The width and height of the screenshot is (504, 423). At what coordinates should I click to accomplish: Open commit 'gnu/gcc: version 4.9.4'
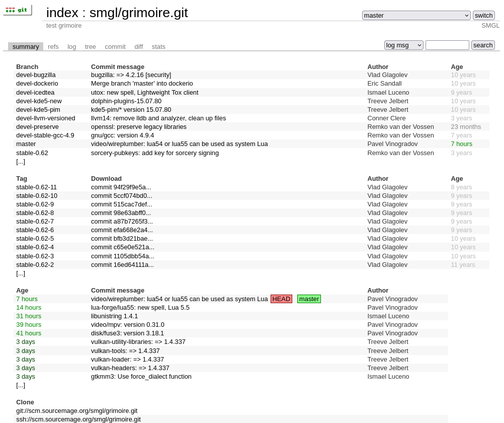click(x=122, y=135)
